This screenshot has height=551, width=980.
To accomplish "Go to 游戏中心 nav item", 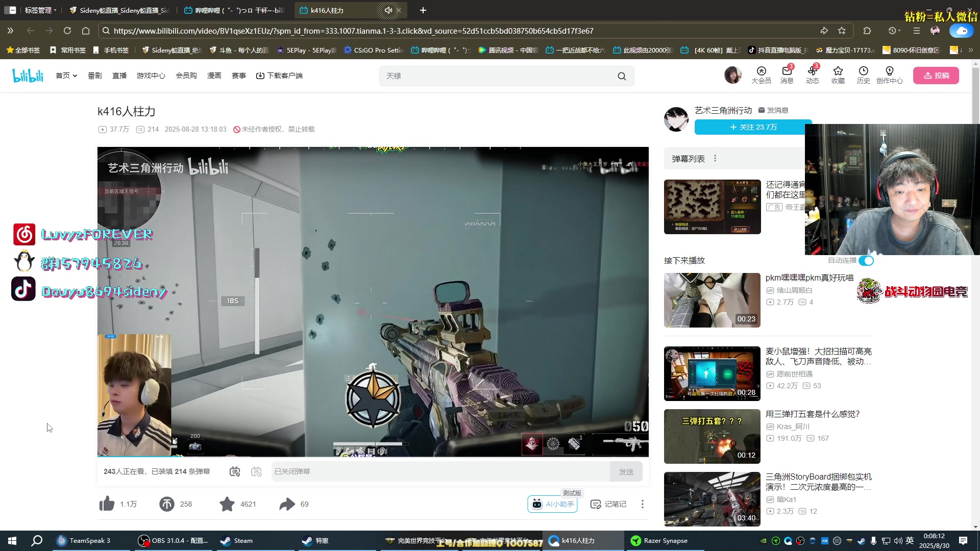I will click(x=151, y=76).
